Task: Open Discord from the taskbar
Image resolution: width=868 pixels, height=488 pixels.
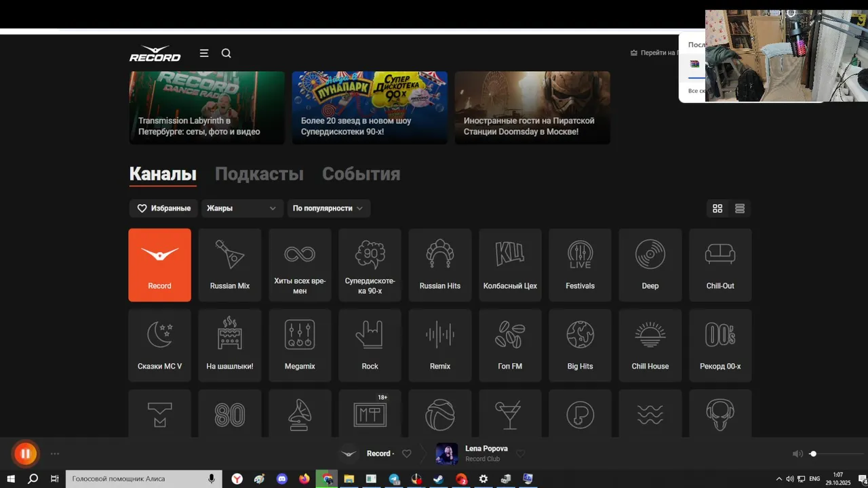Action: tap(282, 479)
